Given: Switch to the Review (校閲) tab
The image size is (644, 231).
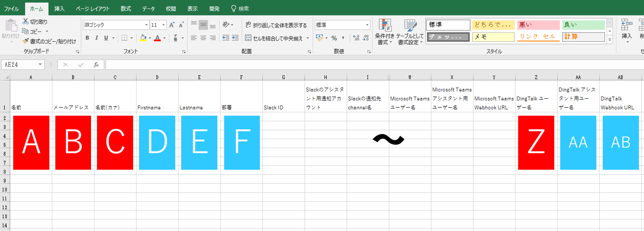Looking at the screenshot, I should (x=171, y=9).
